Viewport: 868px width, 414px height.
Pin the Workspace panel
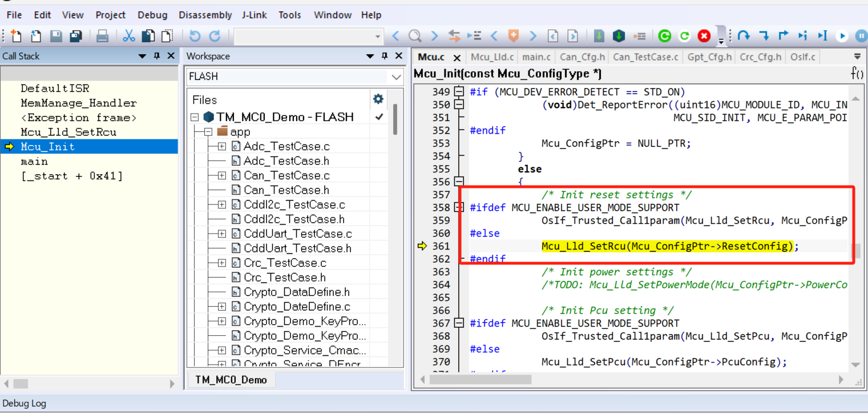tap(385, 56)
